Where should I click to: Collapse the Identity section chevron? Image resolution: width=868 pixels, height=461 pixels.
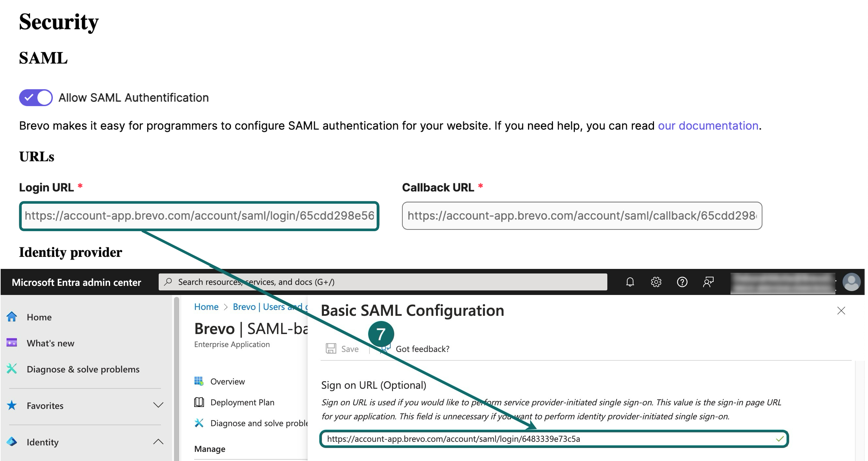(x=158, y=442)
